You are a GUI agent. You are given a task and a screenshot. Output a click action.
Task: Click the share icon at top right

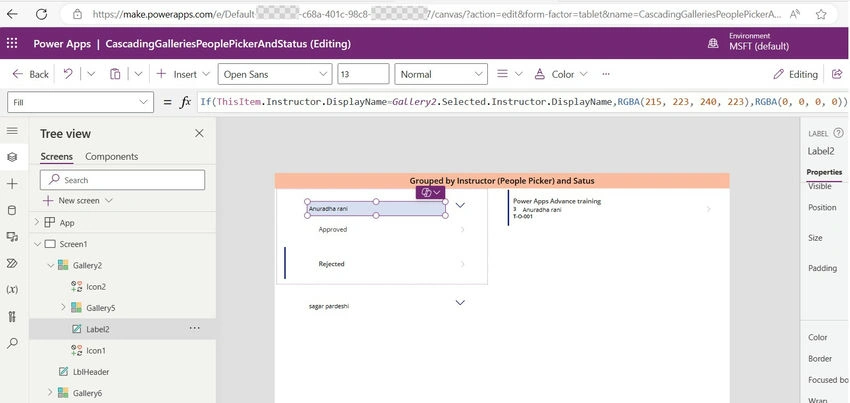click(837, 74)
